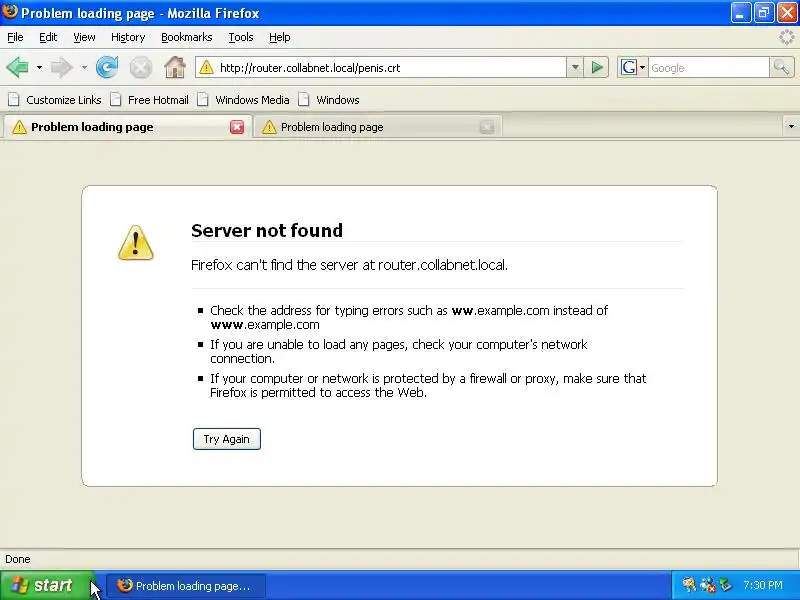This screenshot has height=600, width=800.
Task: Click the loading throbber icon
Action: [x=787, y=37]
